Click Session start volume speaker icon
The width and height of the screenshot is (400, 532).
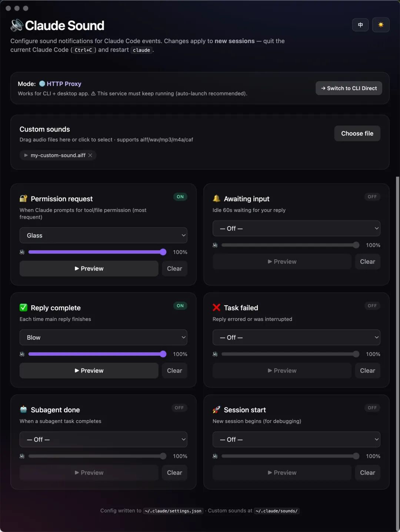[215, 456]
